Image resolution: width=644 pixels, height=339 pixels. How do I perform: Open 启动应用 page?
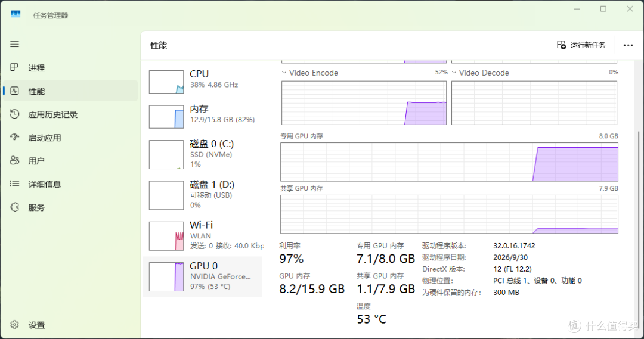[x=70, y=138]
